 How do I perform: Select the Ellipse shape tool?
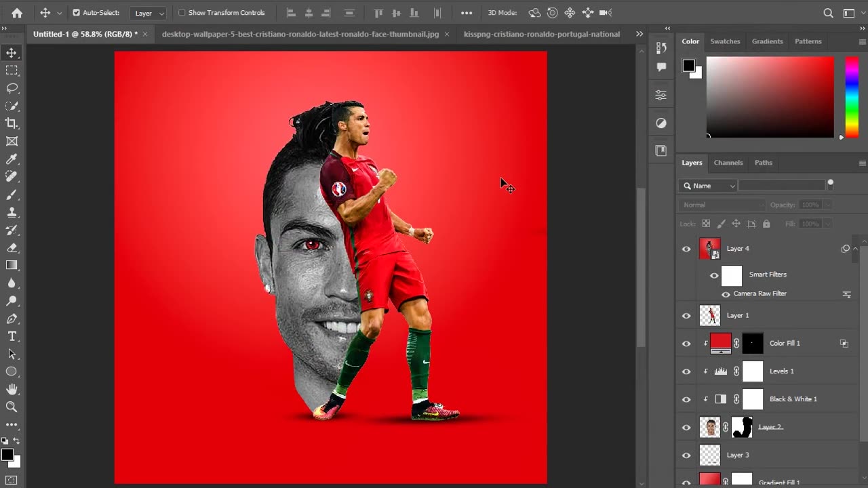pos(12,371)
